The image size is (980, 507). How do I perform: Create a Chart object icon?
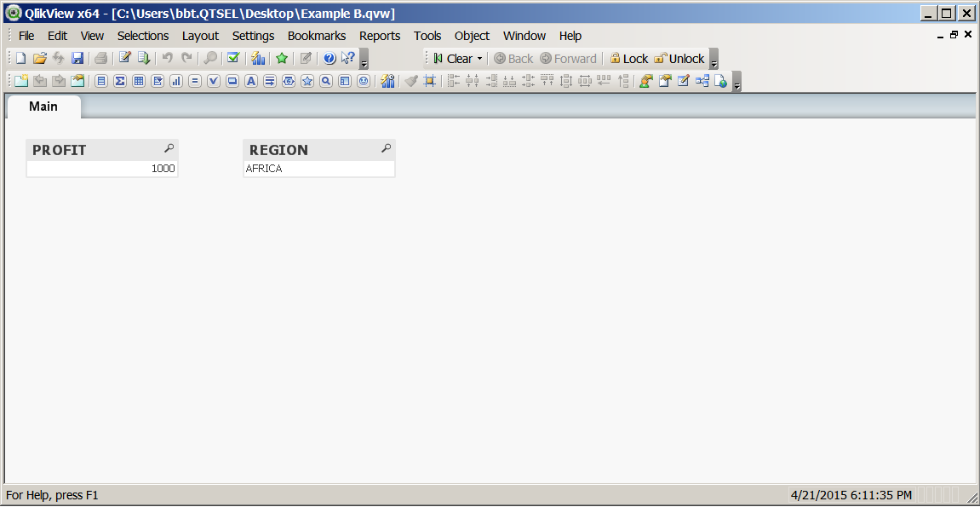point(176,81)
